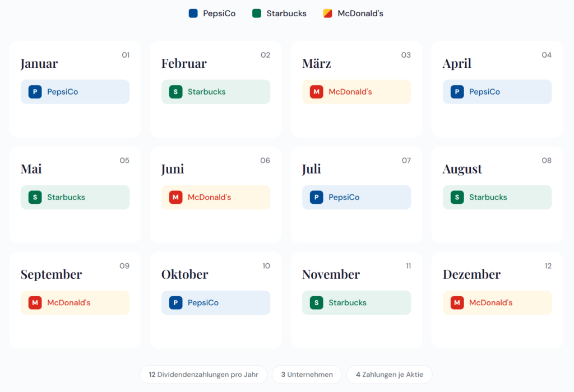The height and width of the screenshot is (392, 574).
Task: Click the 4 Zahlungen je Aktie badge
Action: click(x=389, y=375)
